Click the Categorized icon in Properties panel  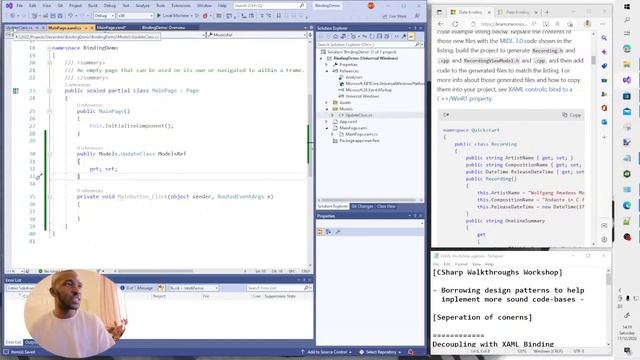point(320,232)
